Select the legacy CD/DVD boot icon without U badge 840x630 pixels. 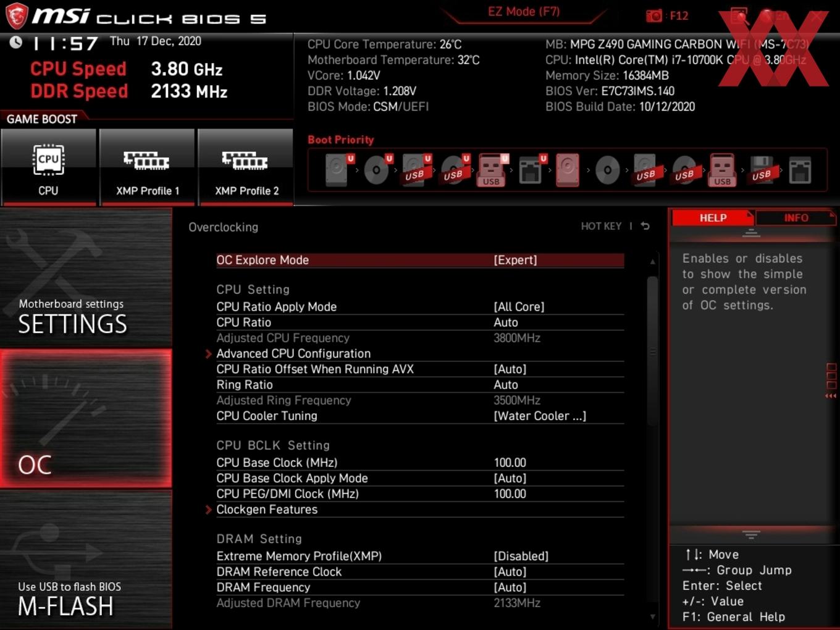point(608,170)
